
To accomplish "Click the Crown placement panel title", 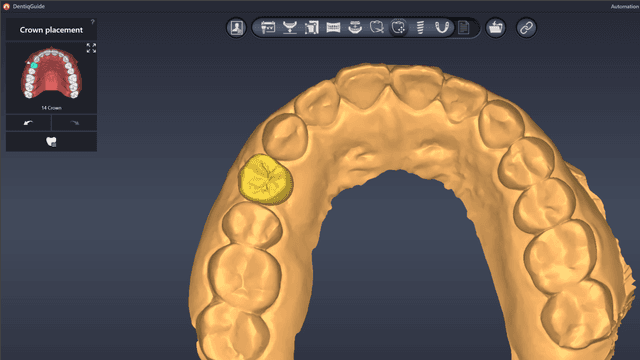I will tap(51, 30).
